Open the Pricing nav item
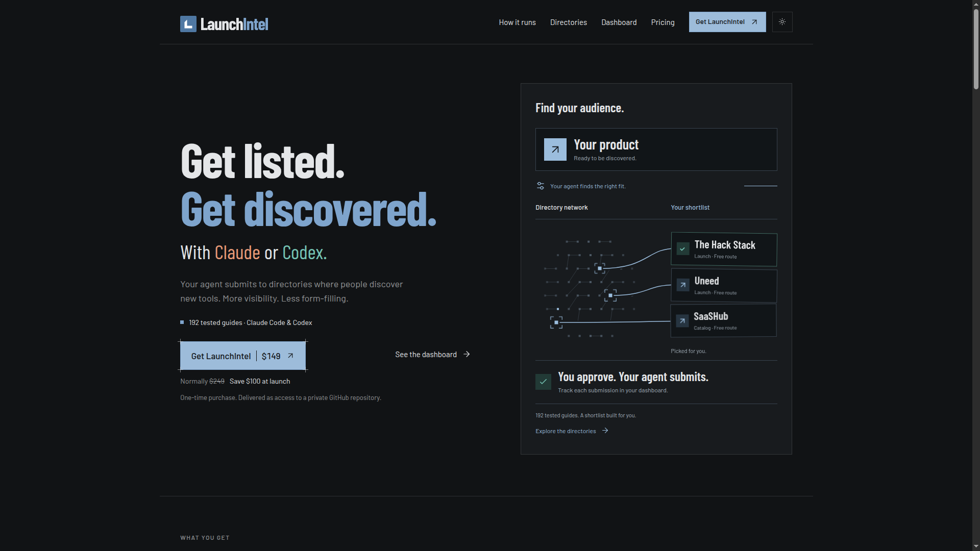 [663, 22]
